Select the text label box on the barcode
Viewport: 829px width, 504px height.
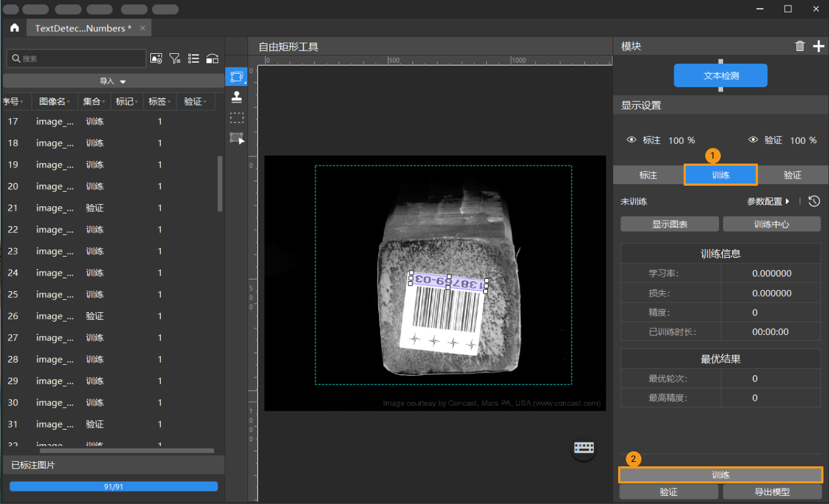448,282
